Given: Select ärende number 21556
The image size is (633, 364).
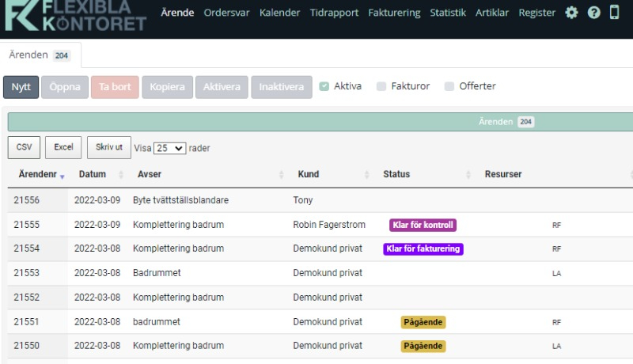Looking at the screenshot, I should click(27, 200).
